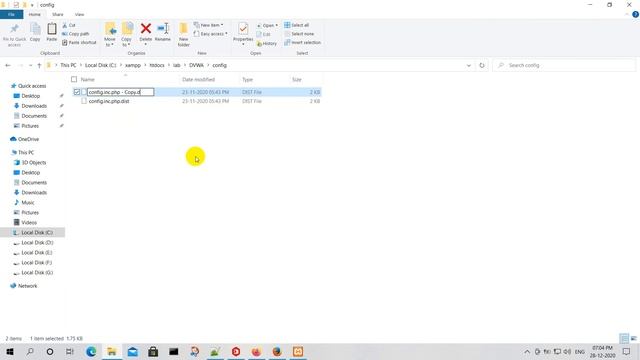Open Music in the navigation pane
640x360 pixels.
24,202
